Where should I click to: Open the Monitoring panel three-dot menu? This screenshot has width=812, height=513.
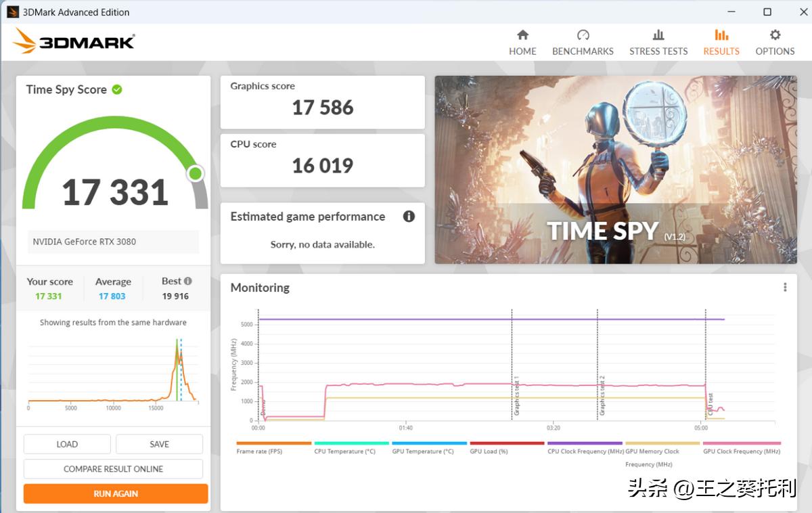786,287
